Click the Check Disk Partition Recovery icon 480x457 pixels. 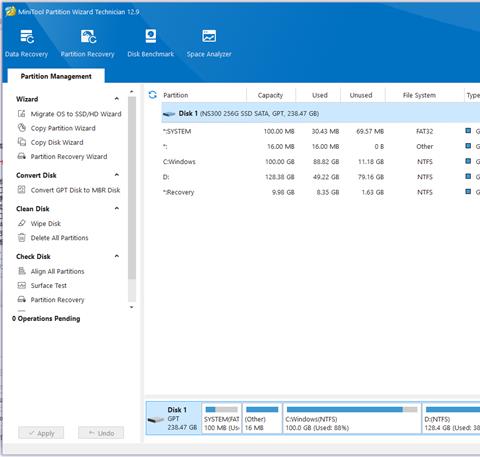[x=22, y=299]
